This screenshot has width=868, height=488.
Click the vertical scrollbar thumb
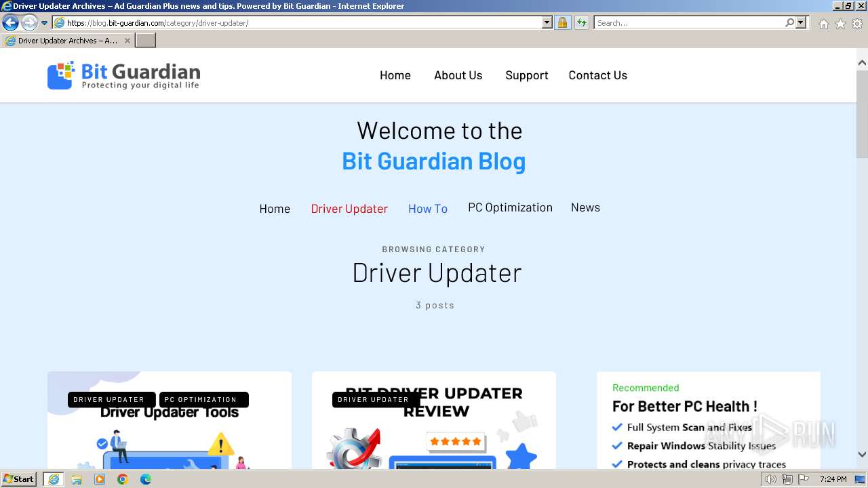(x=862, y=113)
